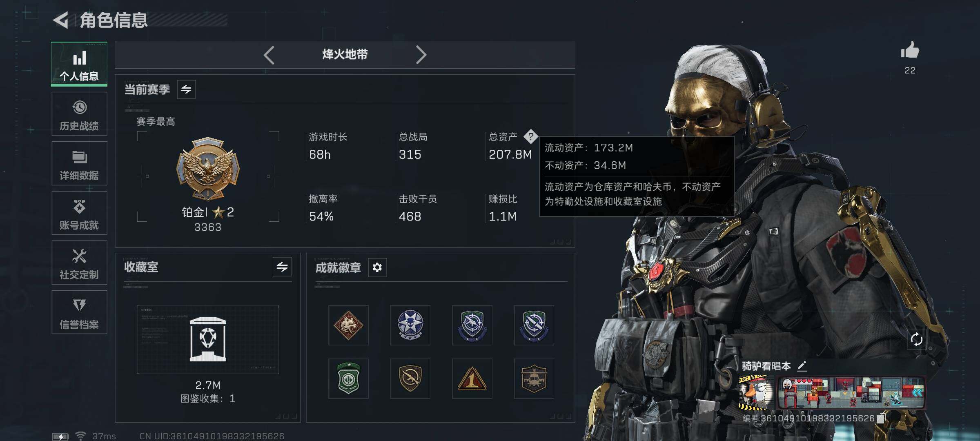Open the 详细数据 sidebar tab
Viewport: 980px width, 441px height.
79,163
